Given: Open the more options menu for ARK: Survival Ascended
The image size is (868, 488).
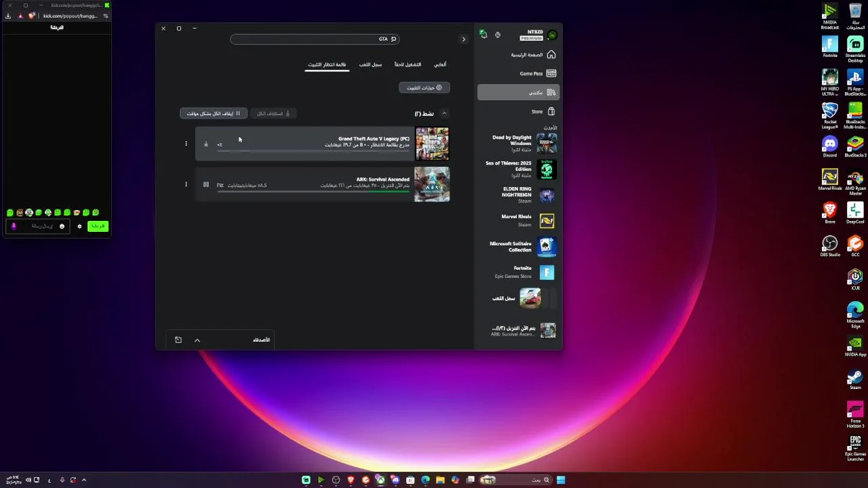Looking at the screenshot, I should pos(186,184).
